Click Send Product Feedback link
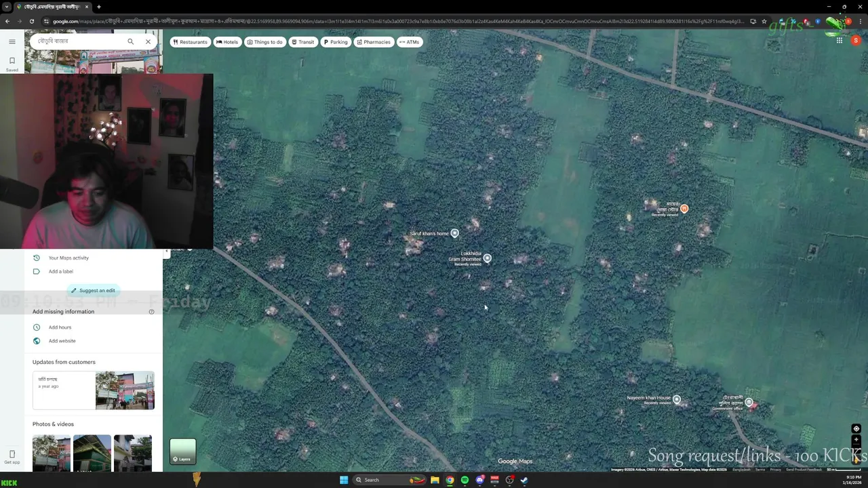This screenshot has width=868, height=488. (x=804, y=470)
